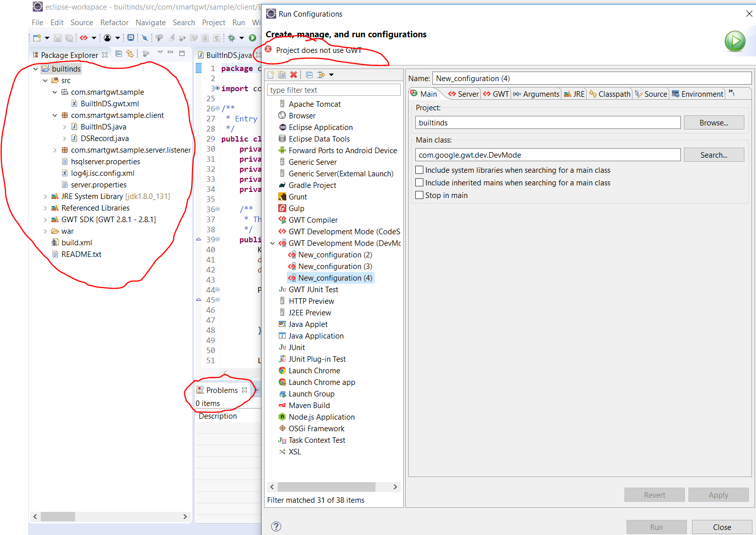The width and height of the screenshot is (756, 535).
Task: Click the filter launch configurations icon
Action: coord(321,75)
